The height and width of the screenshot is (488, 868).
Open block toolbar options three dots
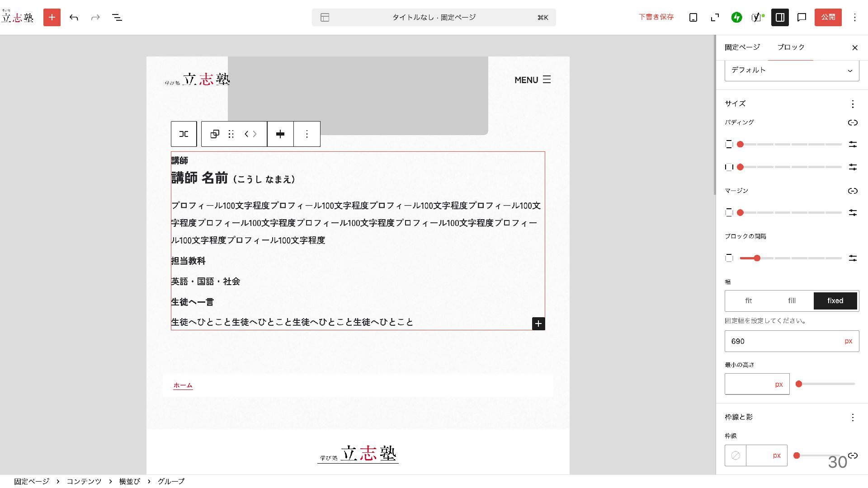pos(307,134)
